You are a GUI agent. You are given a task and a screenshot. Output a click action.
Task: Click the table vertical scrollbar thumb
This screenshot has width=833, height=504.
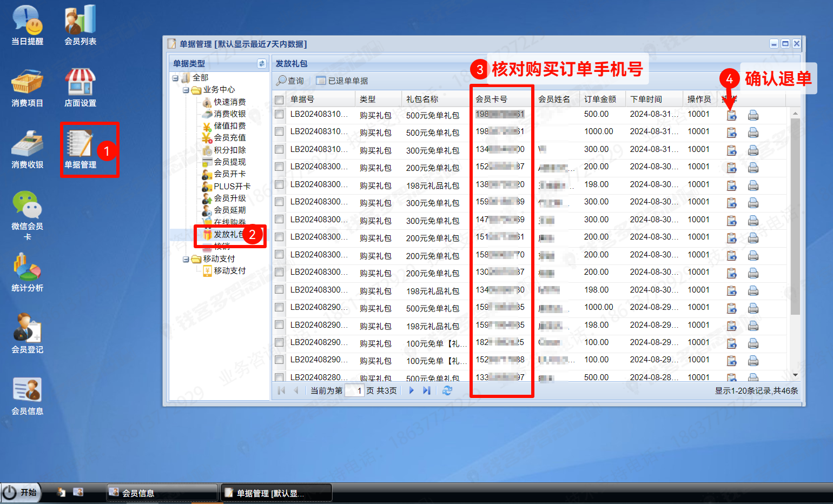tap(795, 216)
